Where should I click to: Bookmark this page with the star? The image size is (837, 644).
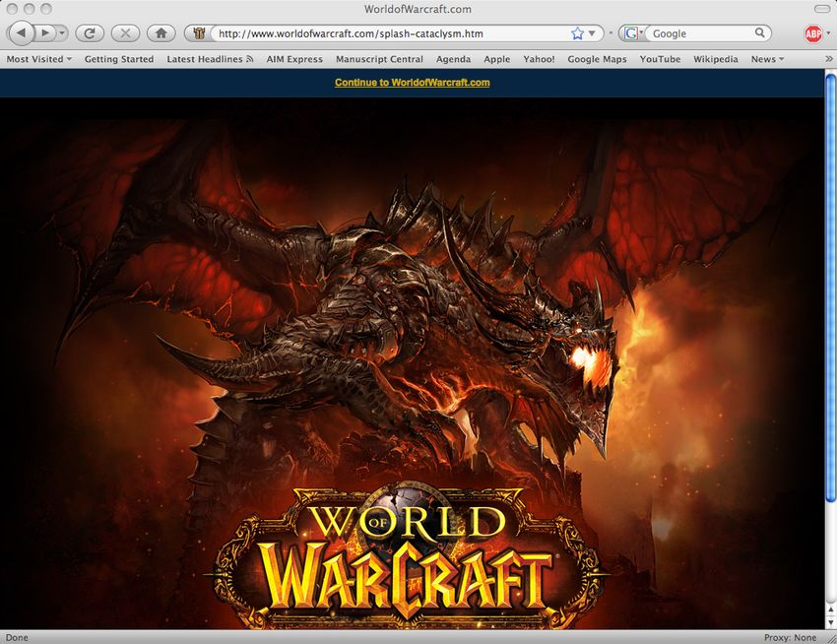(x=577, y=33)
